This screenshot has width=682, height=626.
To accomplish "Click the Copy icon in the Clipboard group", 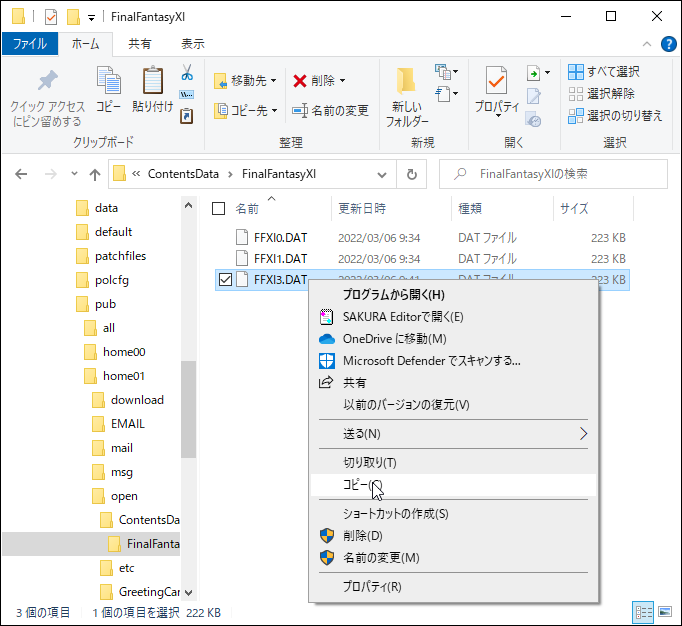I will [108, 81].
